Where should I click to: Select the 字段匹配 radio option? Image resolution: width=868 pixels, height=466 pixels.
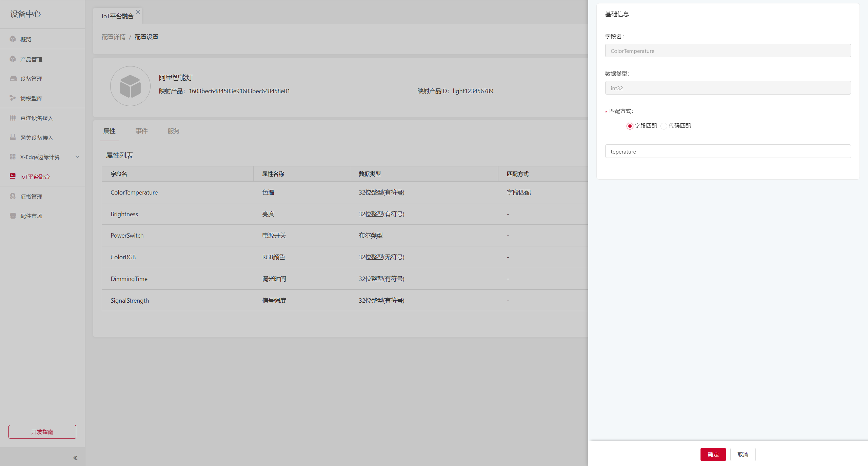point(630,126)
